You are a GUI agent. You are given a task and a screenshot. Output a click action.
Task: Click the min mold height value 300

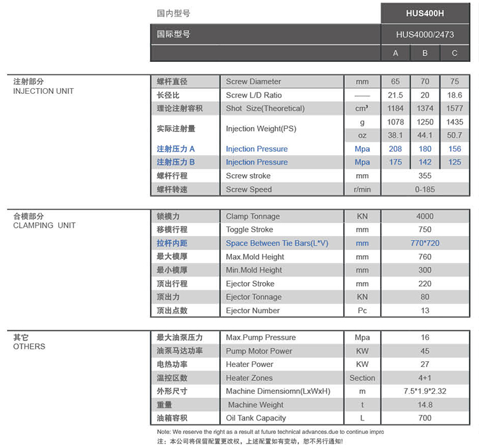coord(425,270)
